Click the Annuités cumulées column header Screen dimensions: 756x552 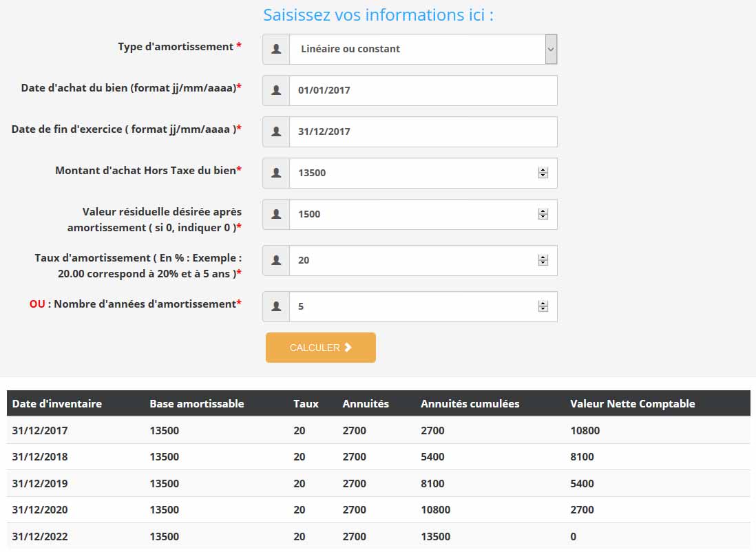coord(470,404)
